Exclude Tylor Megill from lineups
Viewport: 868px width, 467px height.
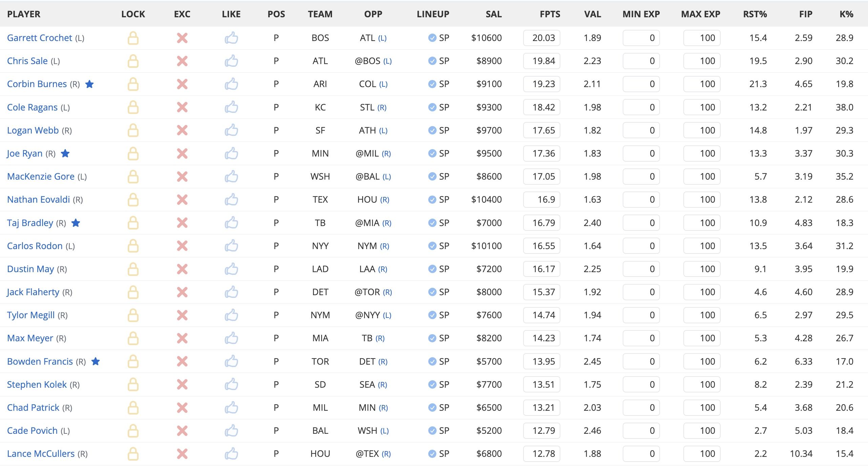182,315
